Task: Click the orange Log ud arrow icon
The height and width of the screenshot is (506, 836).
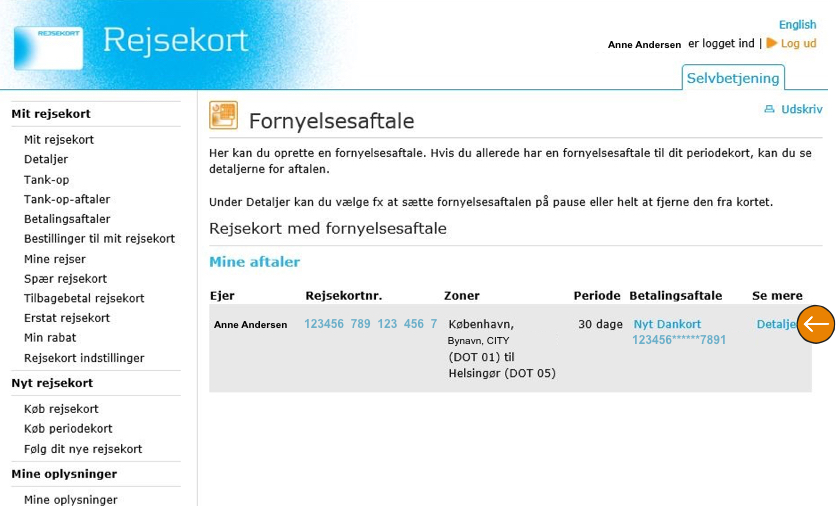Action: (x=771, y=44)
